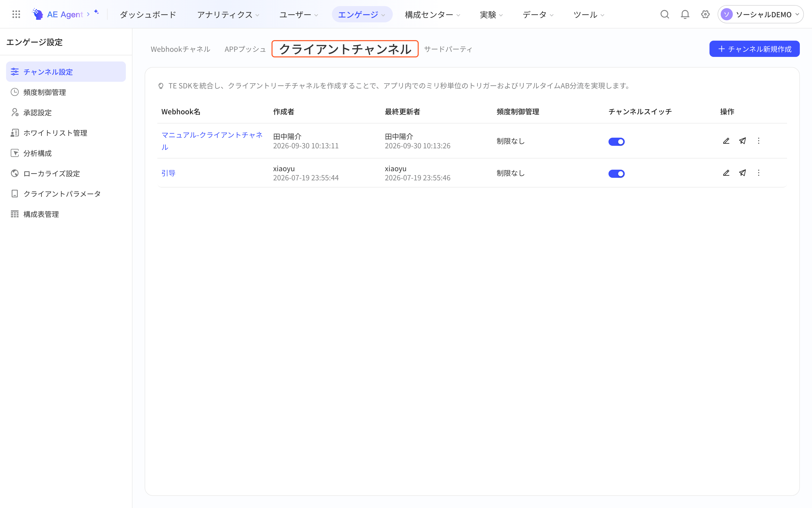Select チャンネル設定 in the sidebar
Screen dimensions: 812x508
coord(66,72)
